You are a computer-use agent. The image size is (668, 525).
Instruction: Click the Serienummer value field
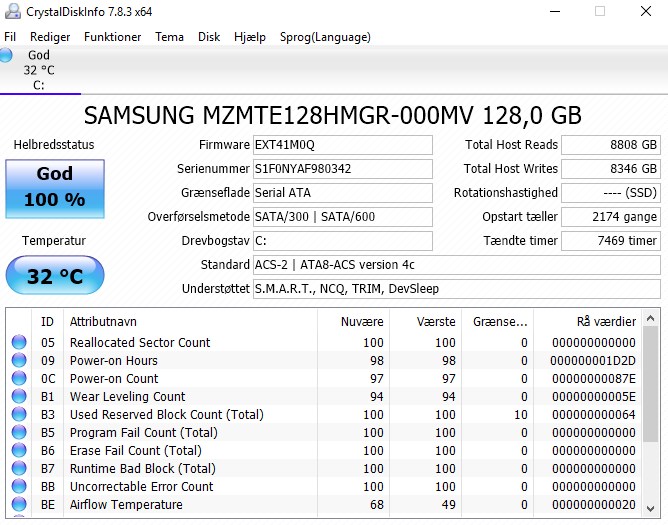click(342, 169)
